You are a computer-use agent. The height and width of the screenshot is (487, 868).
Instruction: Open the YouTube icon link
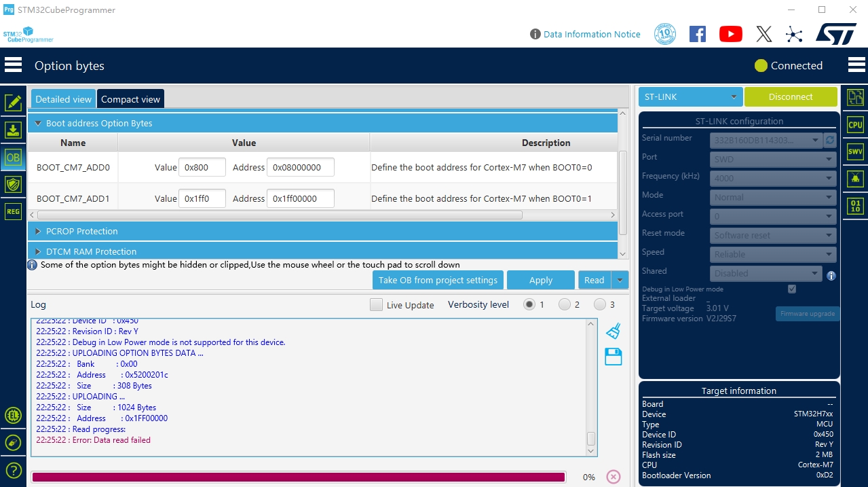pyautogui.click(x=731, y=34)
